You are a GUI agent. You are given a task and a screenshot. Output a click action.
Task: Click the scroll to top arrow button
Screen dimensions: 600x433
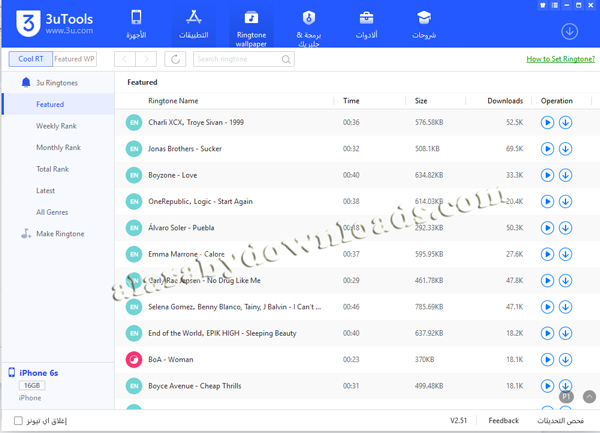click(589, 397)
